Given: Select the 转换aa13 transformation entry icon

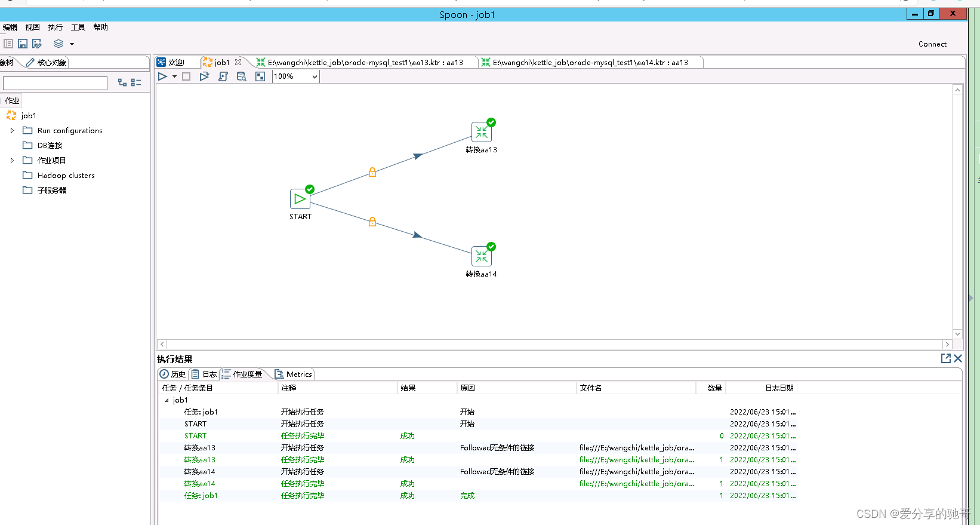Looking at the screenshot, I should 482,132.
